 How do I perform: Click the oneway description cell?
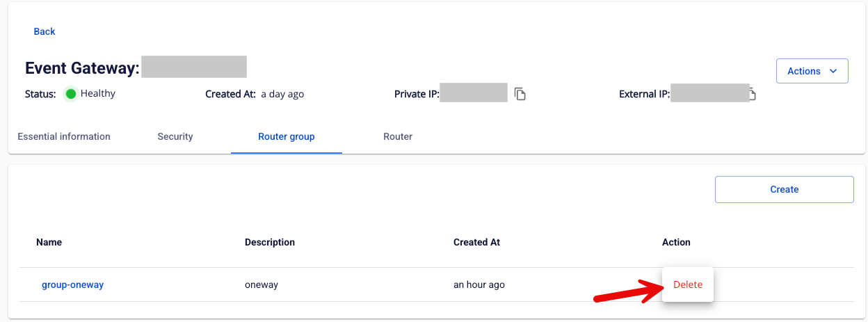tap(262, 284)
